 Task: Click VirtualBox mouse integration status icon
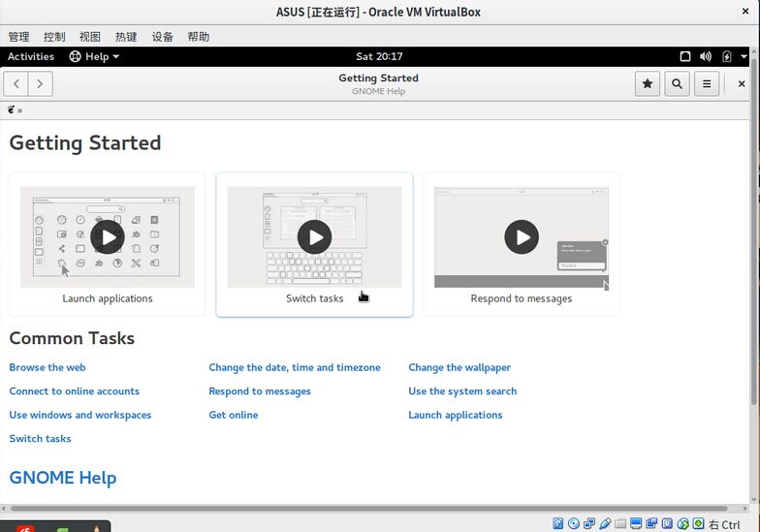(682, 523)
